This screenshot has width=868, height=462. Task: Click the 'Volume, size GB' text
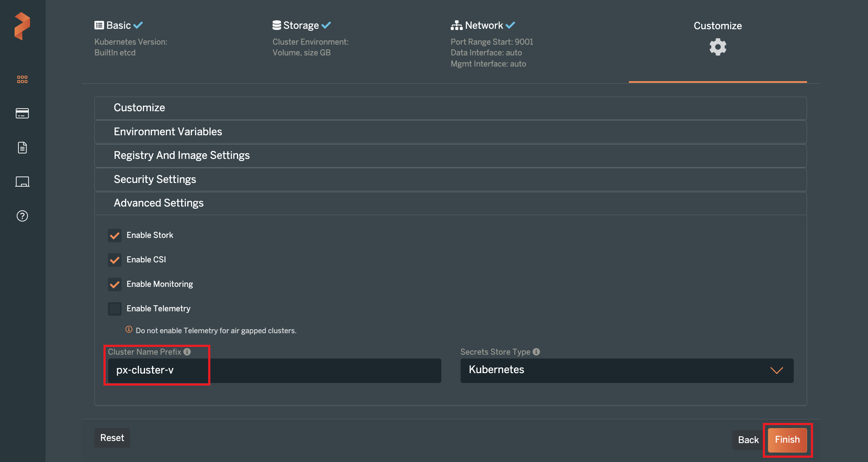(302, 52)
